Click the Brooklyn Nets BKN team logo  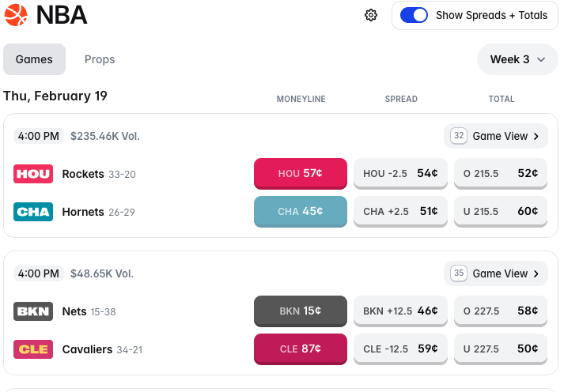click(x=33, y=311)
